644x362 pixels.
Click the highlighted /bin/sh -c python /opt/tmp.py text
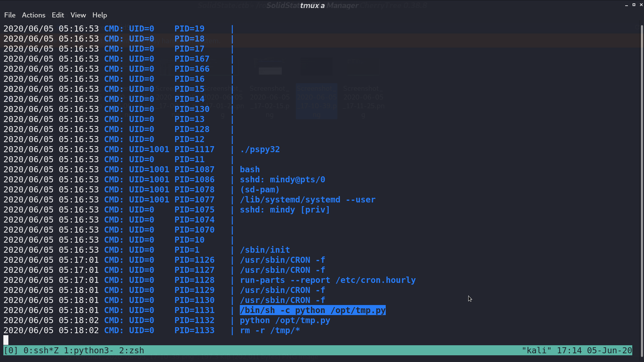point(313,310)
